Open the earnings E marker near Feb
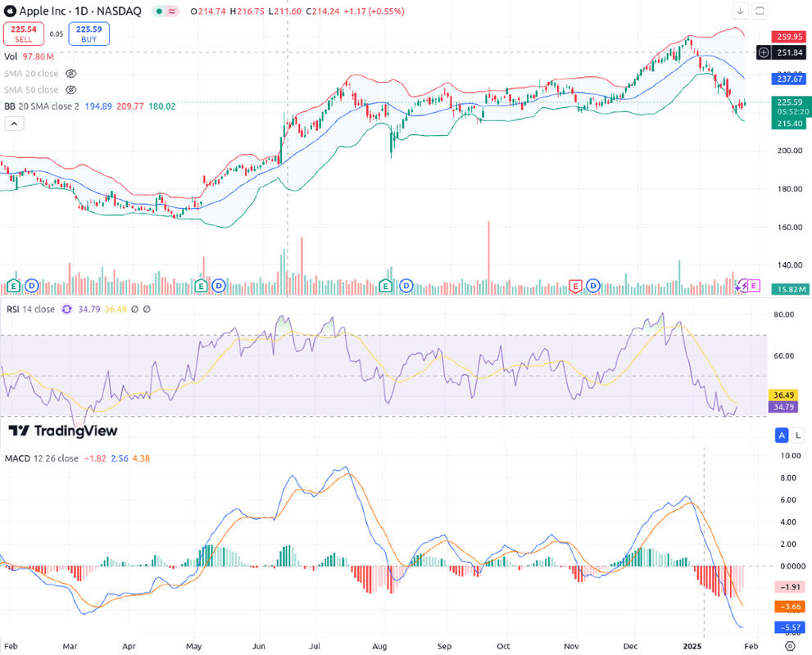The image size is (812, 655). (13, 286)
